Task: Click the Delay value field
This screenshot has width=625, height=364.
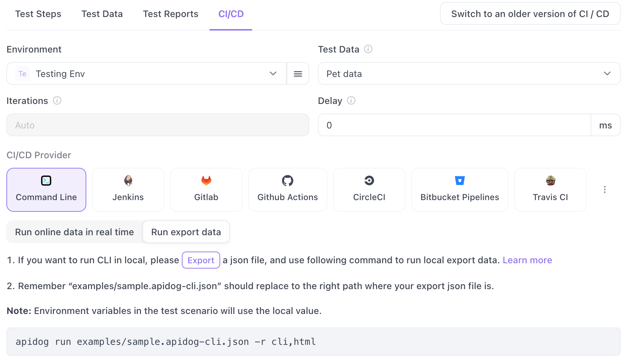Action: tap(455, 125)
